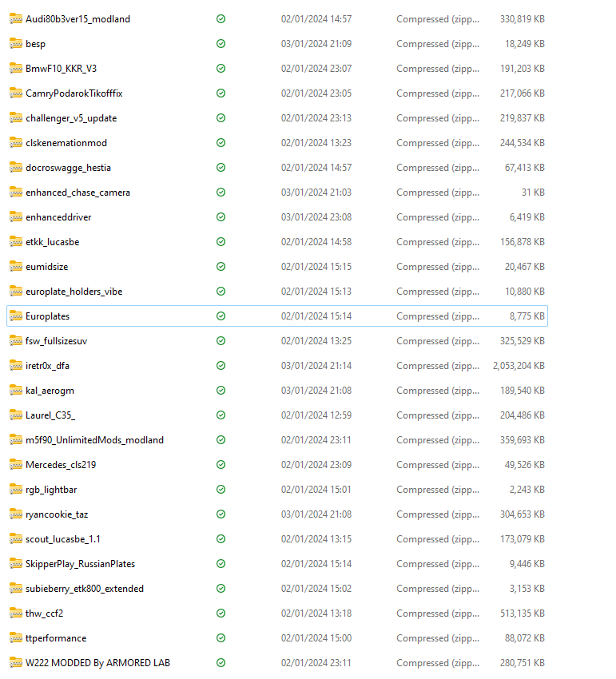Click the zip icon beside BmwF10_KKR_V3
This screenshot has height=679, width=616.
(x=16, y=68)
